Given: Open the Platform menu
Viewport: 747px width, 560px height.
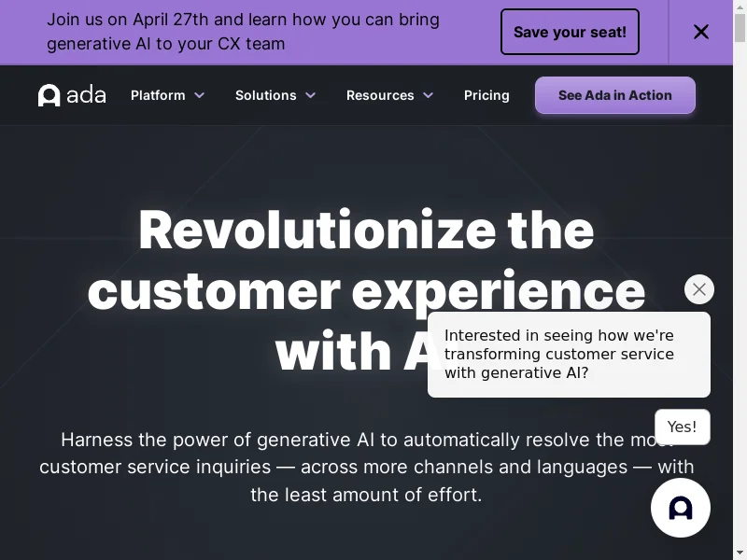Looking at the screenshot, I should 158,95.
